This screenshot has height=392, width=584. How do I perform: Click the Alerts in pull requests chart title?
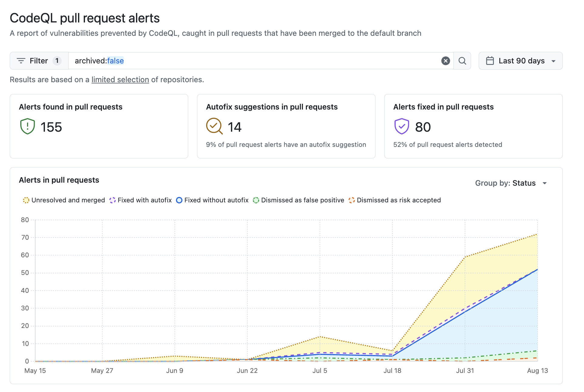pyautogui.click(x=59, y=180)
